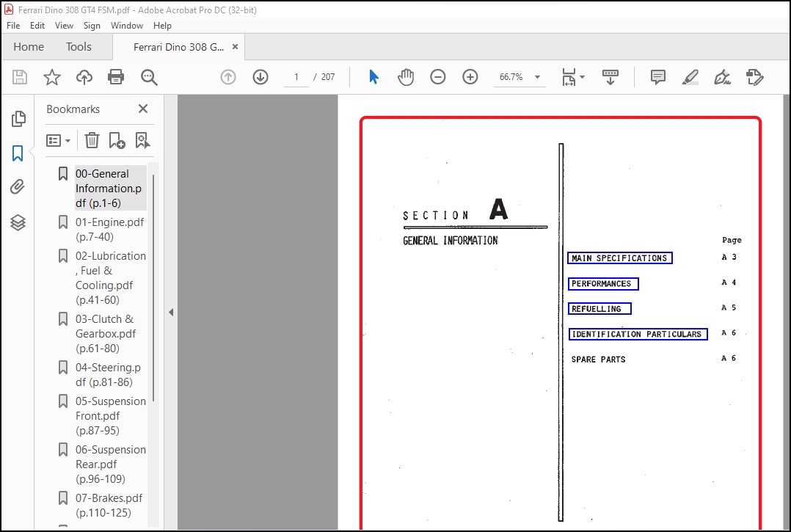
Task: Open the Window menu
Action: pyautogui.click(x=127, y=25)
